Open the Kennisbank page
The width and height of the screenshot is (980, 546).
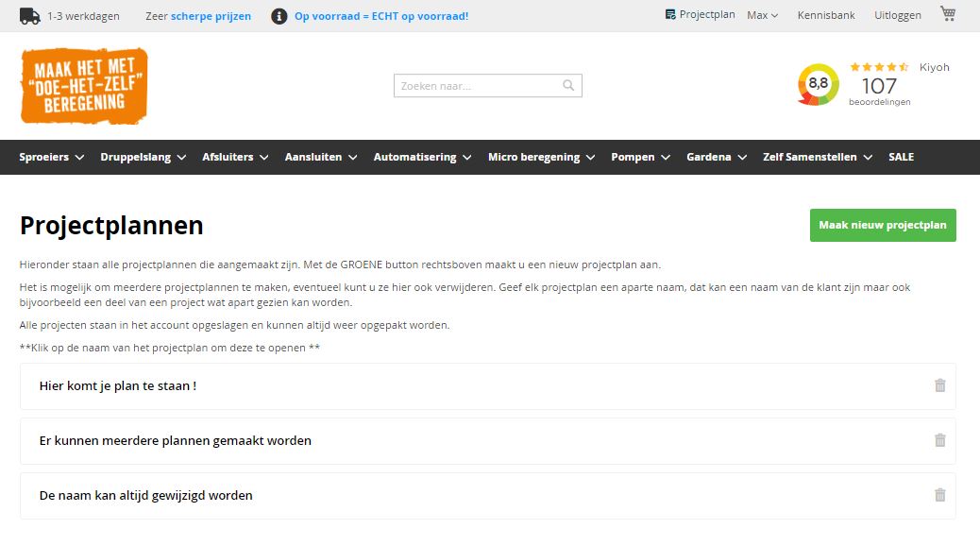(825, 14)
